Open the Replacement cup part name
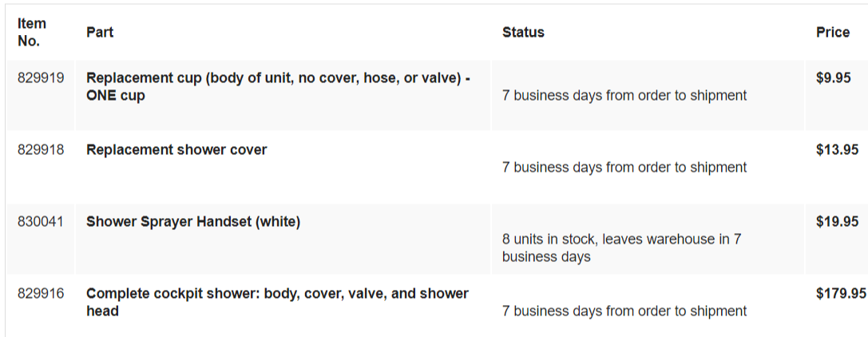Image resolution: width=868 pixels, height=337 pixels. [279, 86]
